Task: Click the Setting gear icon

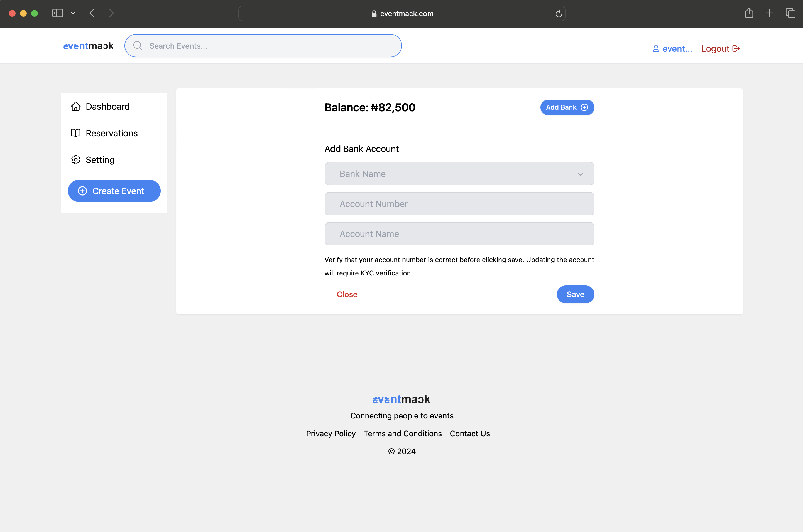Action: [x=76, y=160]
